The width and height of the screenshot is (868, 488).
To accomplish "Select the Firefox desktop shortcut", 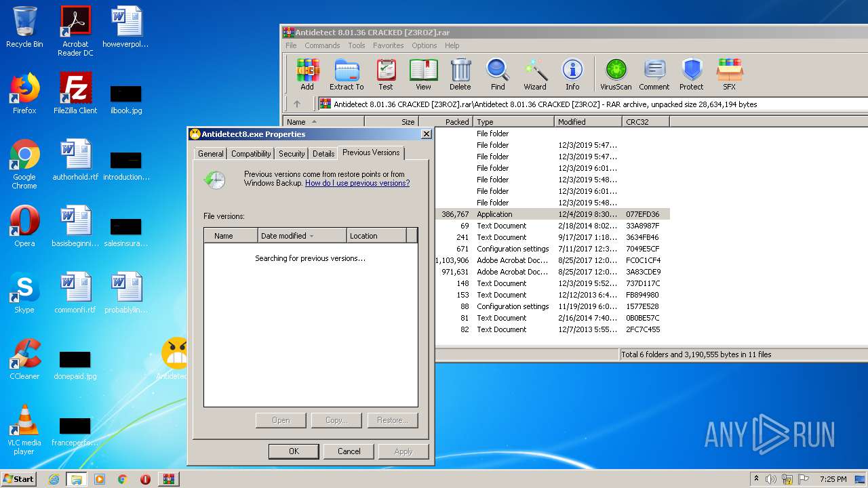I will point(24,94).
